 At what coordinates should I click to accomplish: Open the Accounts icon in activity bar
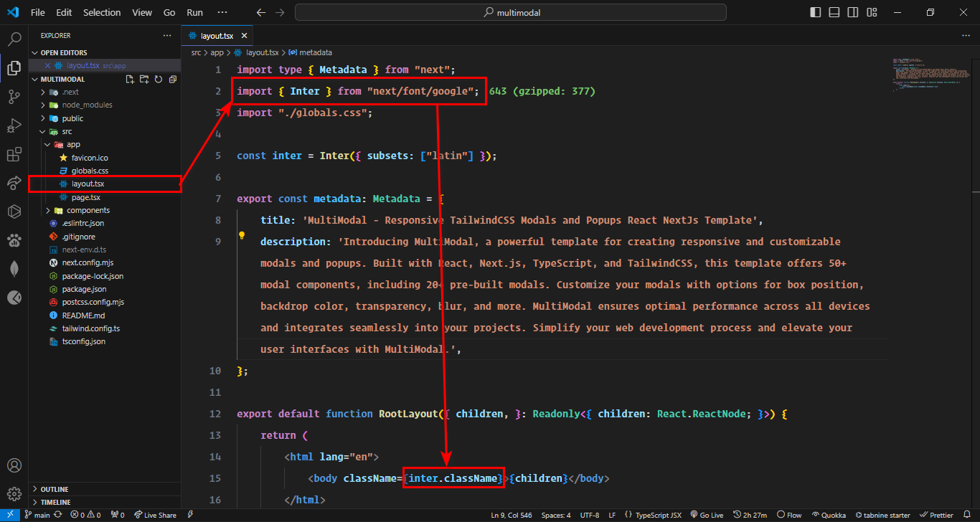[14, 466]
